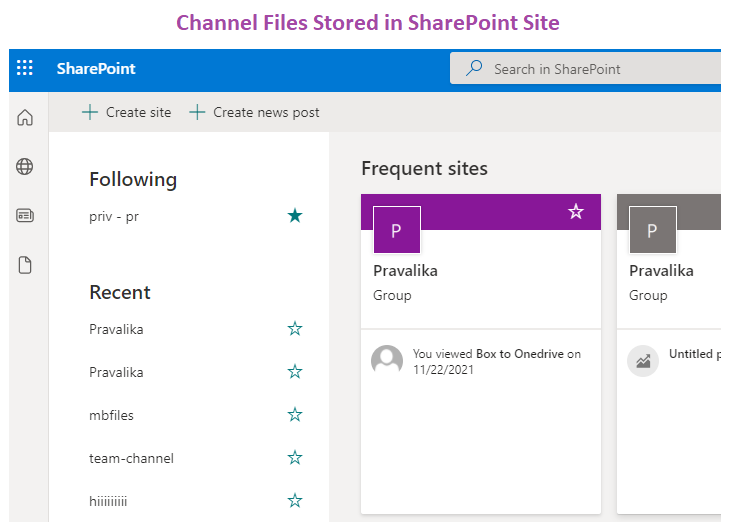Viewport: 750px width, 525px height.
Task: Click the purple P site logo
Action: coord(397,230)
